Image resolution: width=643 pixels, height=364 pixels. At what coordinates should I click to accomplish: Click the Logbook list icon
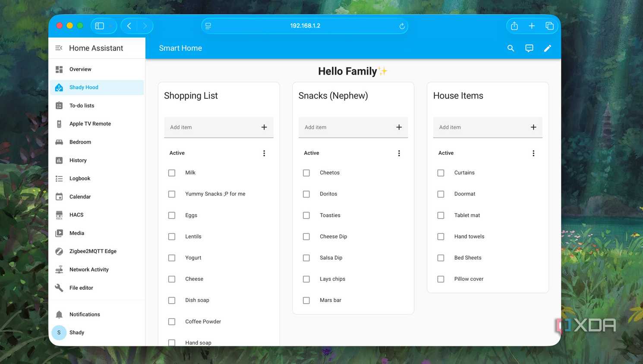coord(59,179)
